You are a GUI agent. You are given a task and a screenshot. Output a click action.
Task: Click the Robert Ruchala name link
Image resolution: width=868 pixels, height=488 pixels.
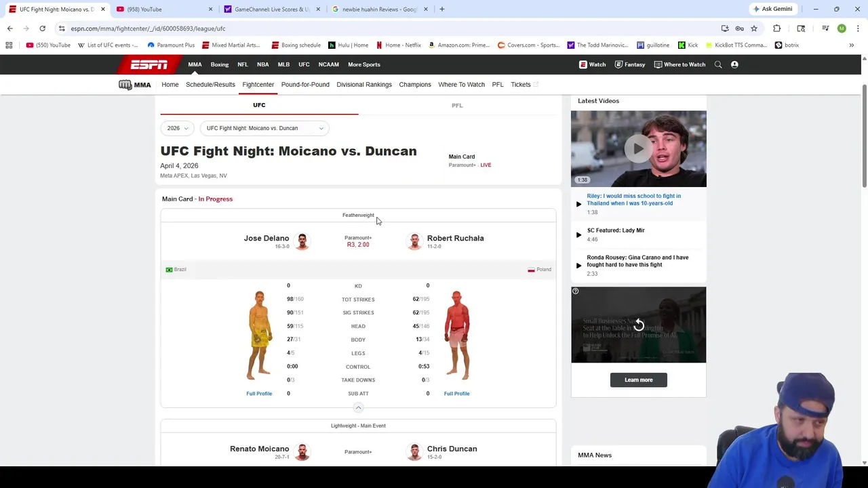pos(455,239)
